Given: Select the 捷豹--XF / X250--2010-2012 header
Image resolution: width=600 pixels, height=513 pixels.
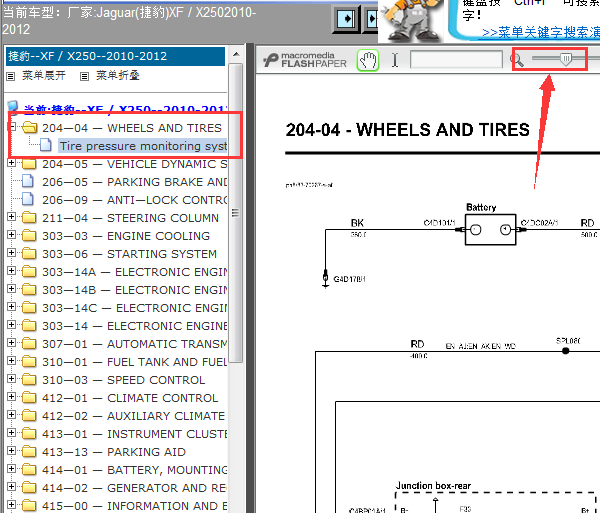Looking at the screenshot, I should point(115,56).
